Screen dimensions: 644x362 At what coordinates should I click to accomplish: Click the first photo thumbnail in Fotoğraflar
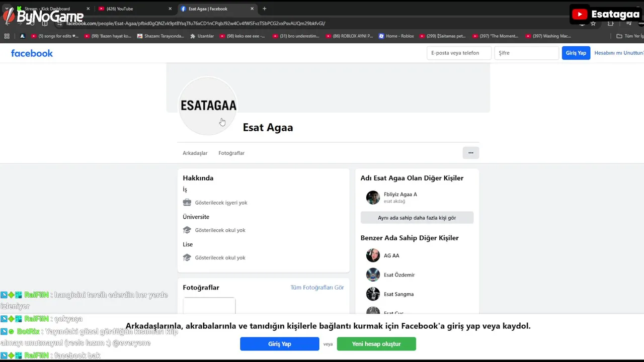(209, 306)
